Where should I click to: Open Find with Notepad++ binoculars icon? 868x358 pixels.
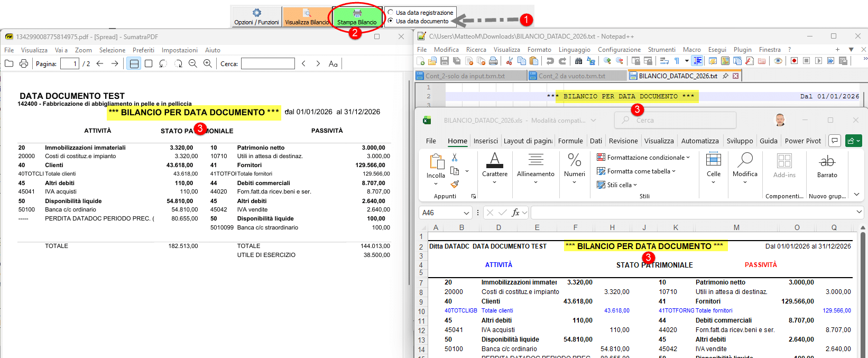point(579,61)
